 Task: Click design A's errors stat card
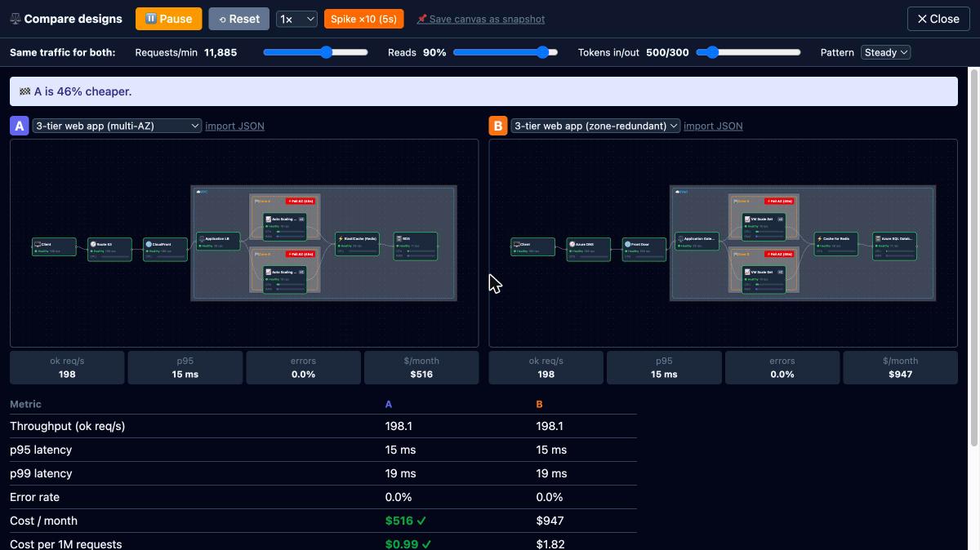pyautogui.click(x=303, y=367)
